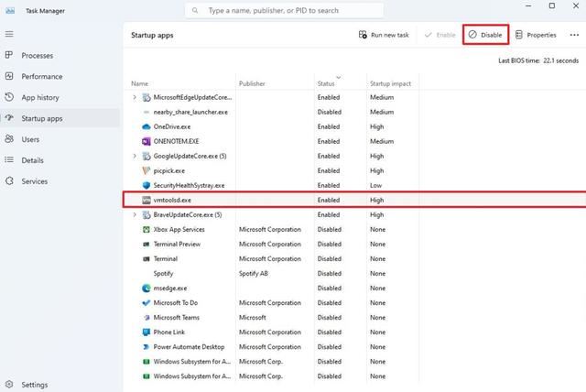Select Startup apps in sidebar
This screenshot has height=392, width=586.
coord(60,118)
